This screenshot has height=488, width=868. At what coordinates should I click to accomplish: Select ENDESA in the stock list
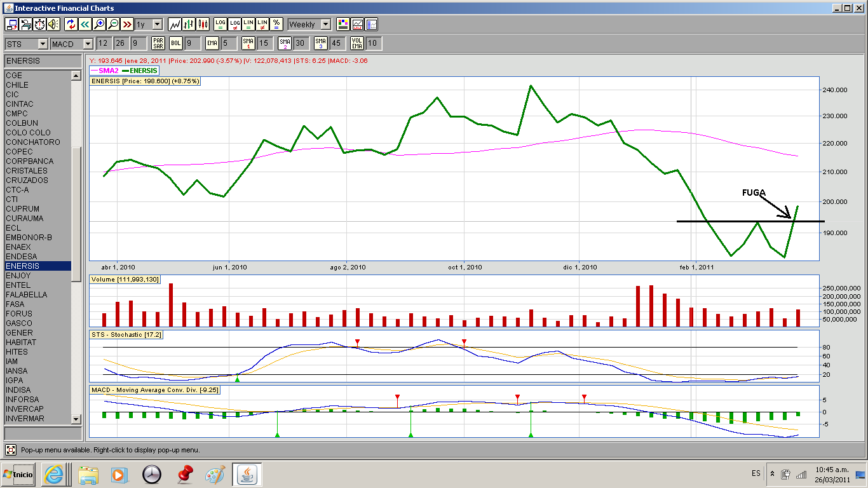coord(21,257)
